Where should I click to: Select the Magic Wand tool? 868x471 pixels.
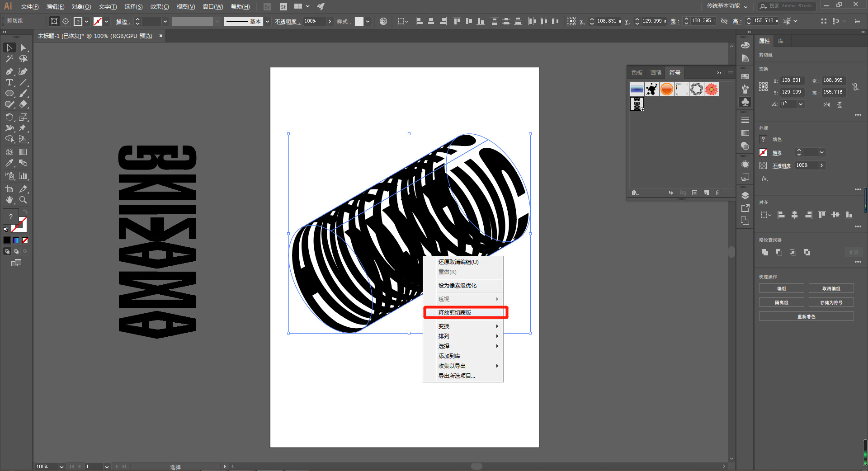point(9,59)
